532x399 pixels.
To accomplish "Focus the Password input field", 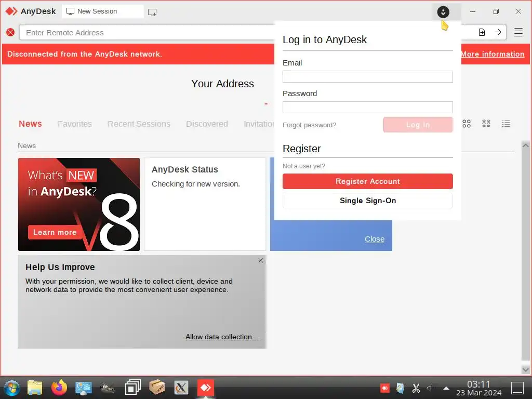I will (368, 107).
